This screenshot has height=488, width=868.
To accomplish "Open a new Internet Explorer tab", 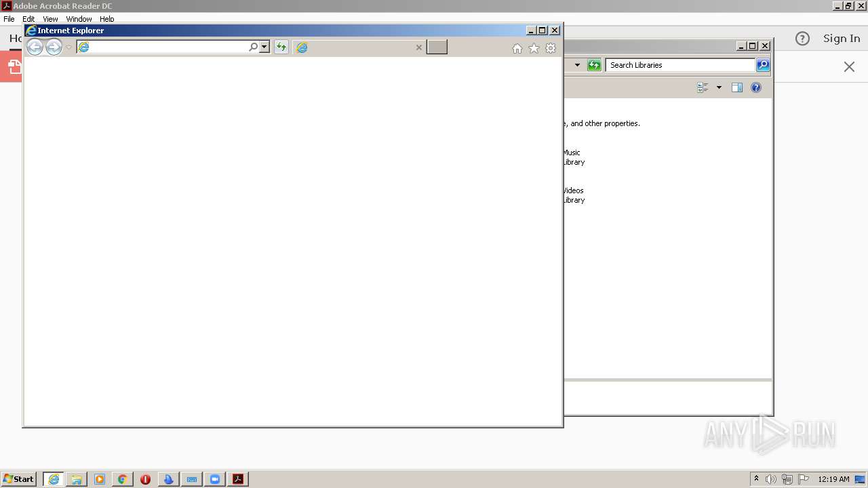I will [437, 47].
